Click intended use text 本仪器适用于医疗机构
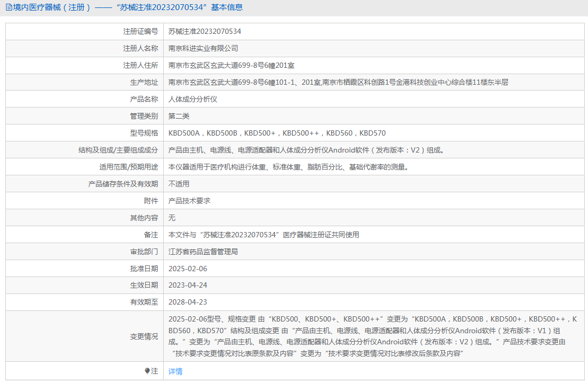Screen dimensions: 588x383 pyautogui.click(x=288, y=167)
